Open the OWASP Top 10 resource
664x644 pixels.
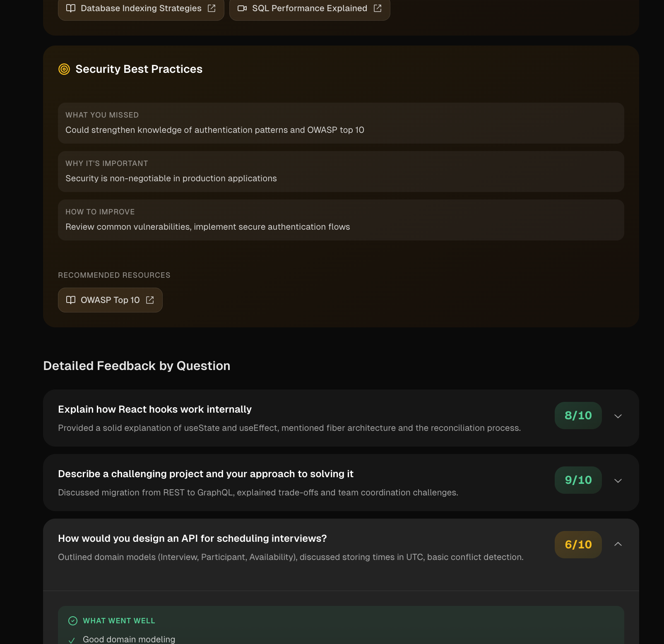(110, 300)
